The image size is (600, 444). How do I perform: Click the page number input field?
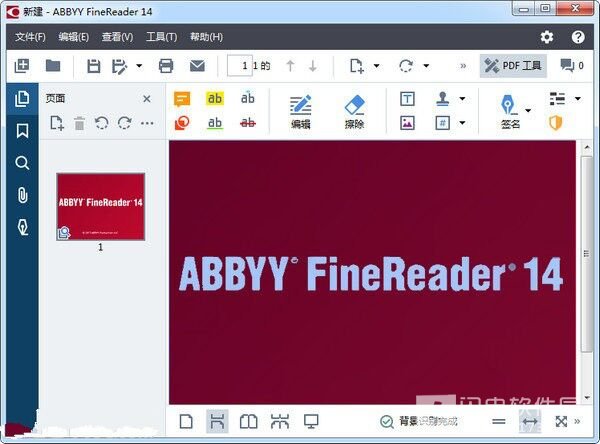pos(240,66)
